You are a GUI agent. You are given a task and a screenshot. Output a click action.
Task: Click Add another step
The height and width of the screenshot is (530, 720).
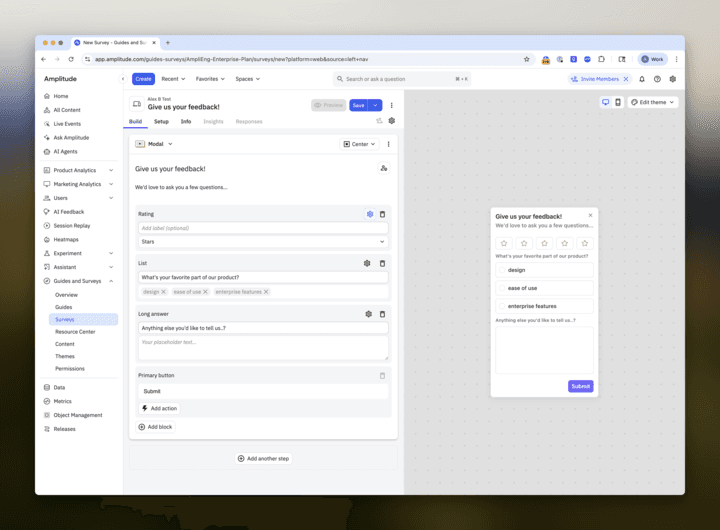(263, 458)
